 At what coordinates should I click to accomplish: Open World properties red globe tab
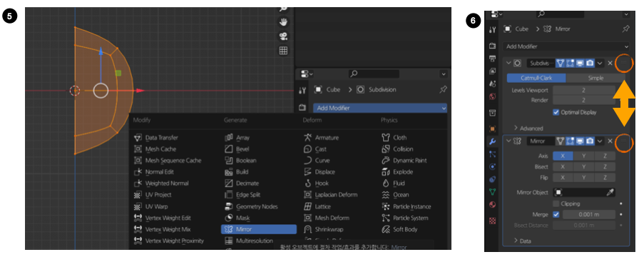pyautogui.click(x=493, y=96)
